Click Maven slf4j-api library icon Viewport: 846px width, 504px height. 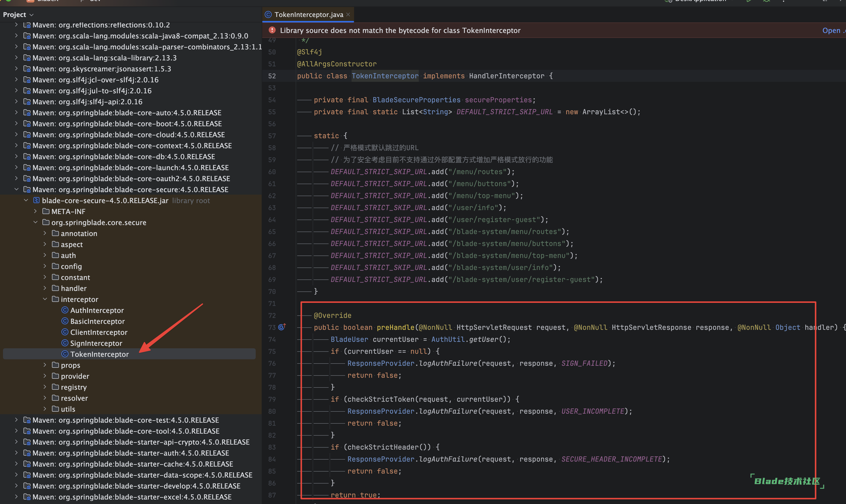[x=27, y=102]
